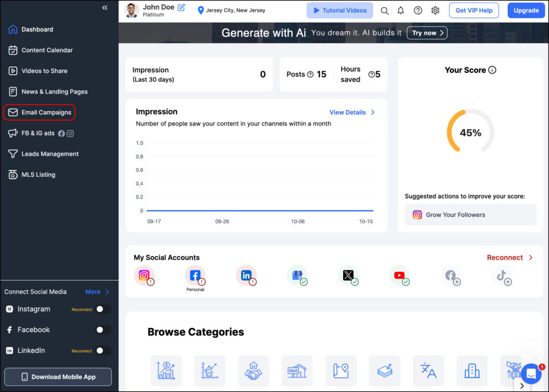Select the X (Twitter) account icon
Screen dimensions: 549x392
(348, 275)
